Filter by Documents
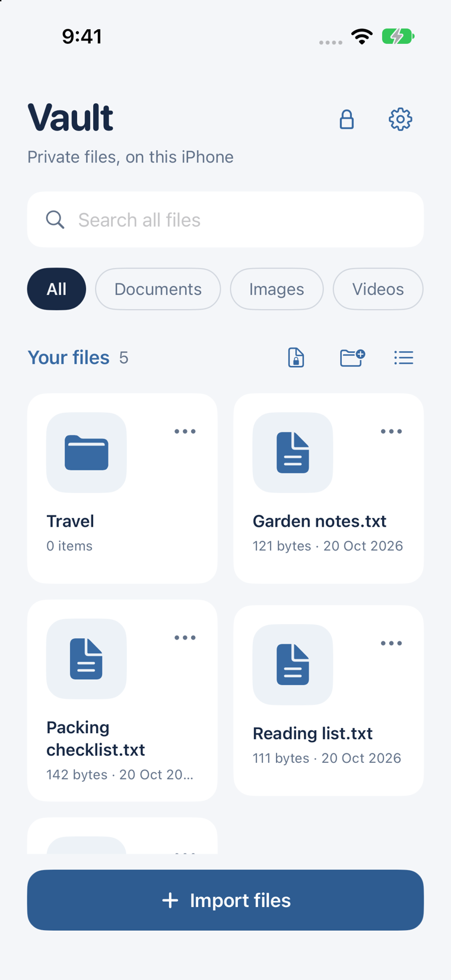 pyautogui.click(x=158, y=289)
